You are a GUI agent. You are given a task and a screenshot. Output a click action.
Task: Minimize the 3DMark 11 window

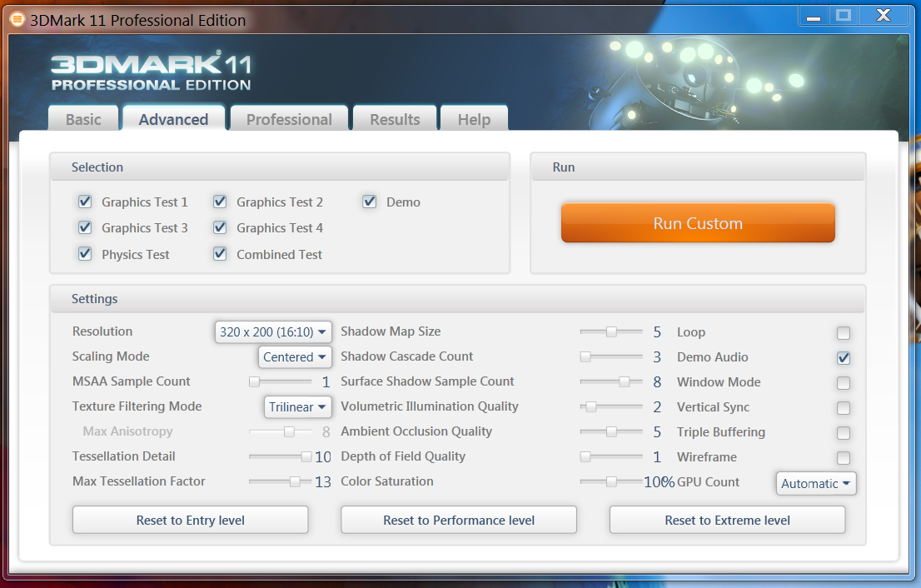click(814, 16)
